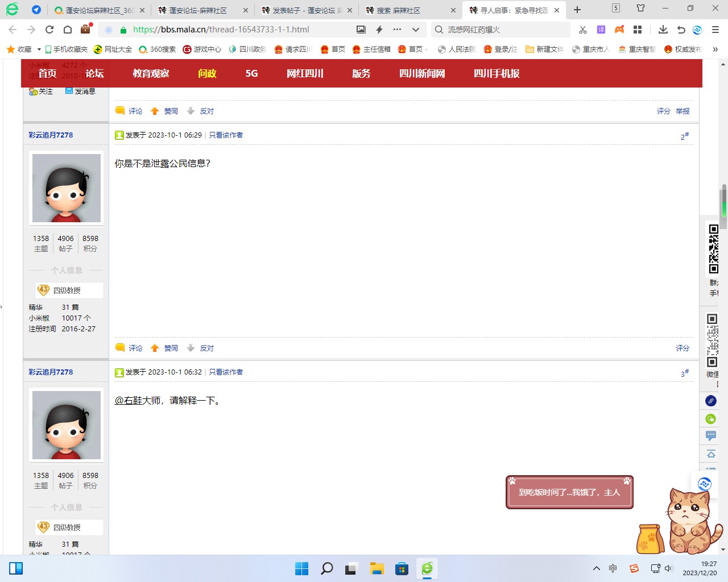Screen dimensions: 728x582
Task: Toggle the 只看该作者 filter on post 2
Action: point(226,135)
